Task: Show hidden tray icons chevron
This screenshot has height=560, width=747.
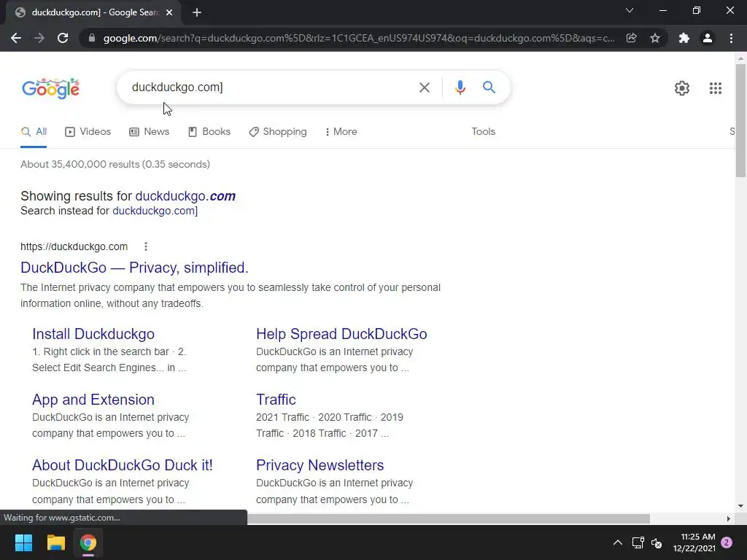Action: pyautogui.click(x=617, y=542)
